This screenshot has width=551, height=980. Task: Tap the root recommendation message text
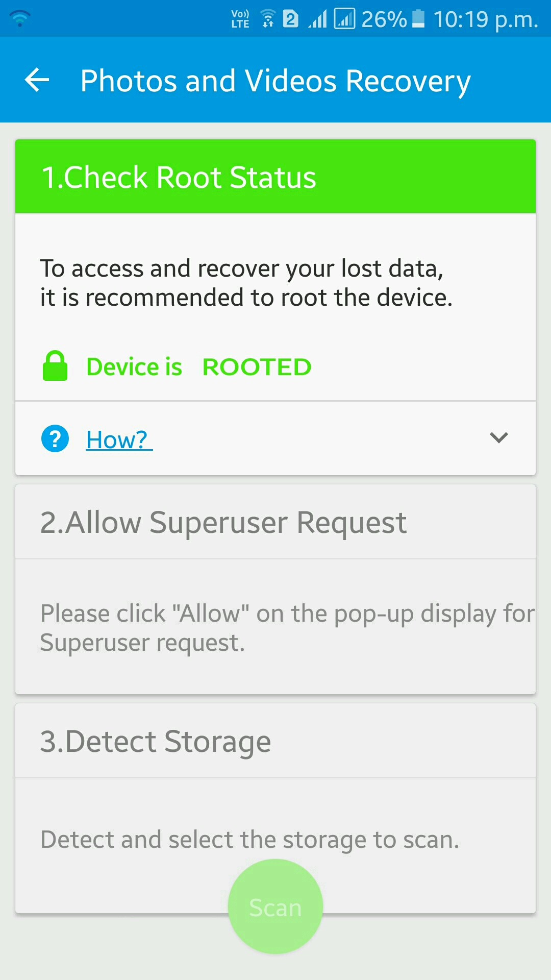tap(246, 283)
